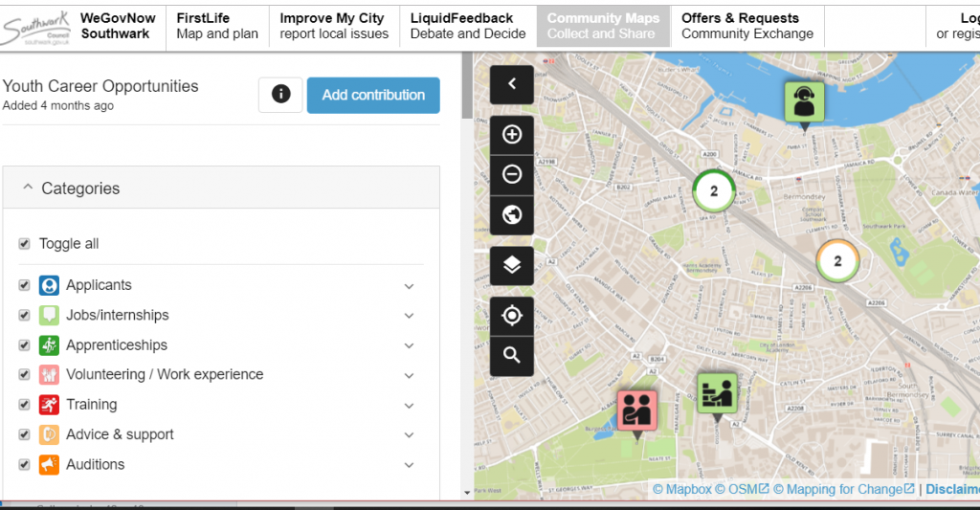The height and width of the screenshot is (510, 980).
Task: Expand the Advice & support chevron
Action: 409,435
